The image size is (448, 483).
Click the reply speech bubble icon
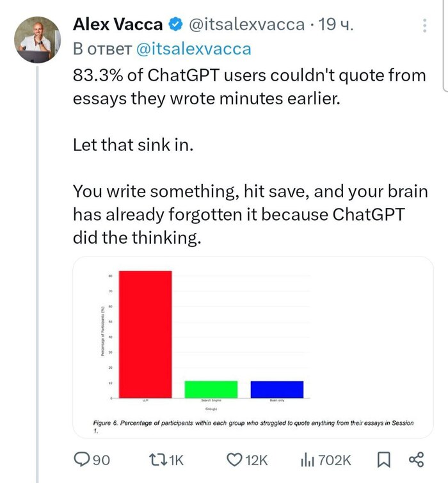(82, 459)
